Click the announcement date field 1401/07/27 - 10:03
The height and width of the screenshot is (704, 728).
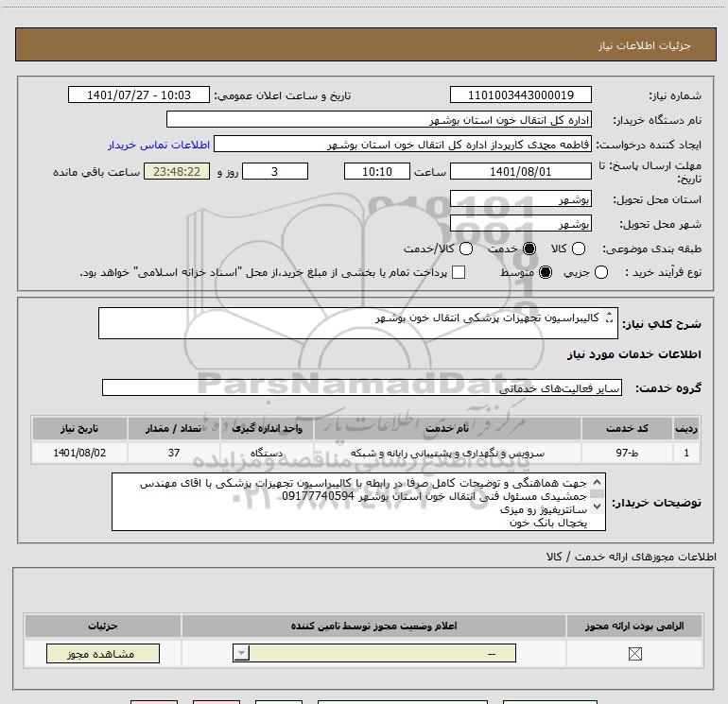[x=139, y=94]
